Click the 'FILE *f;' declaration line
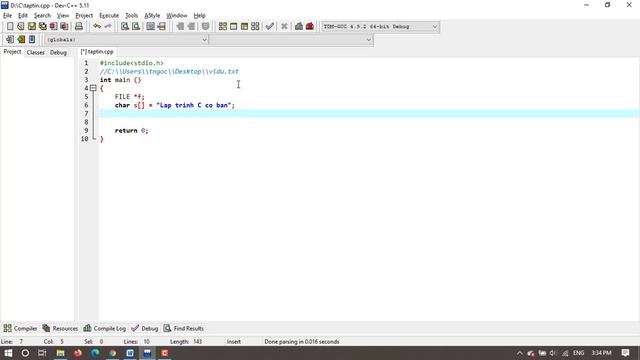Screen dimensions: 640x360 (x=129, y=97)
